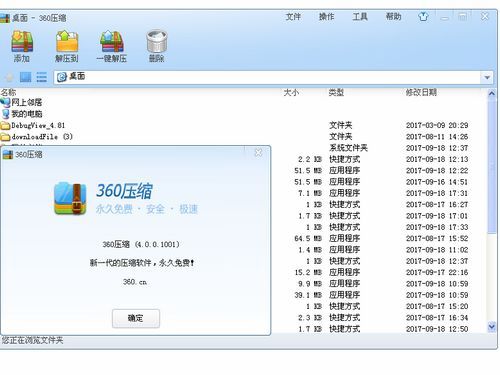
Task: Expand the address bar dropdown arrow
Action: tap(487, 78)
